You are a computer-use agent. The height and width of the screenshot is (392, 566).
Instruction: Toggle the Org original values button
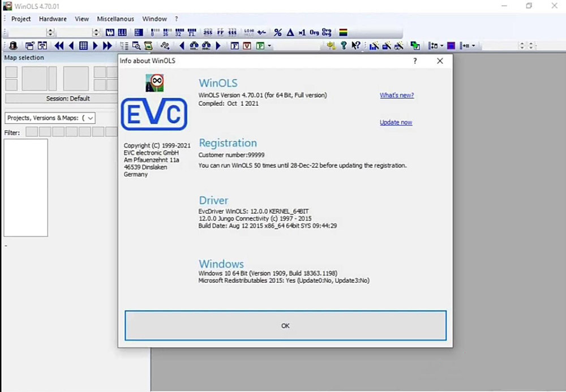(x=315, y=32)
